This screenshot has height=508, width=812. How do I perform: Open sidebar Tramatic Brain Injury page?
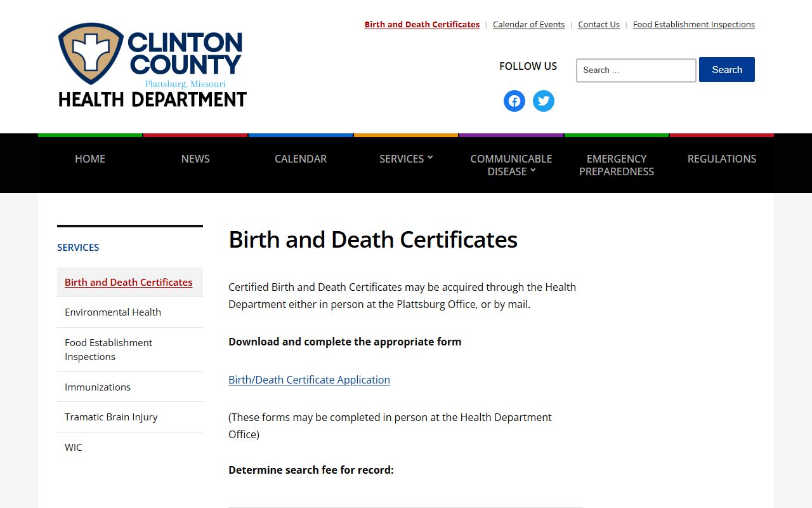111,417
